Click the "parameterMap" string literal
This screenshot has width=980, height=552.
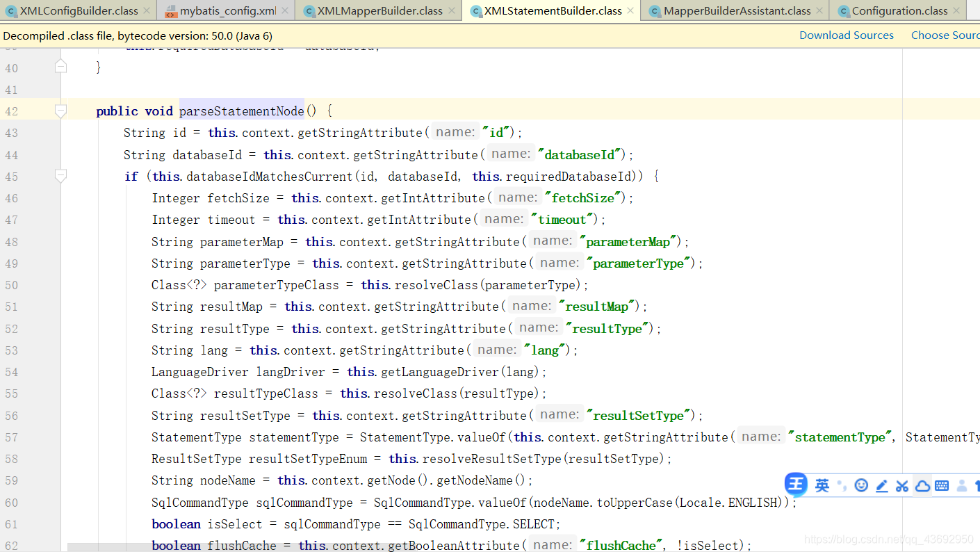pyautogui.click(x=628, y=241)
